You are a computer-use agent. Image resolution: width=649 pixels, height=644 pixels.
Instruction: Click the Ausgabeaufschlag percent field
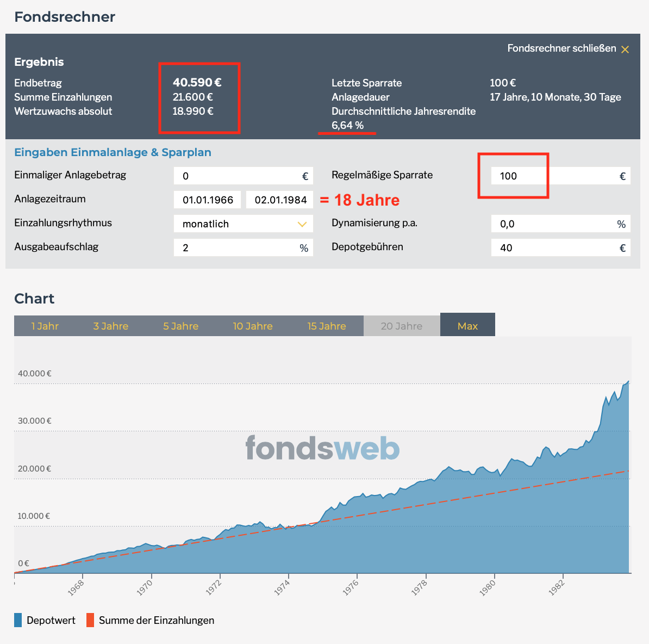tap(243, 247)
